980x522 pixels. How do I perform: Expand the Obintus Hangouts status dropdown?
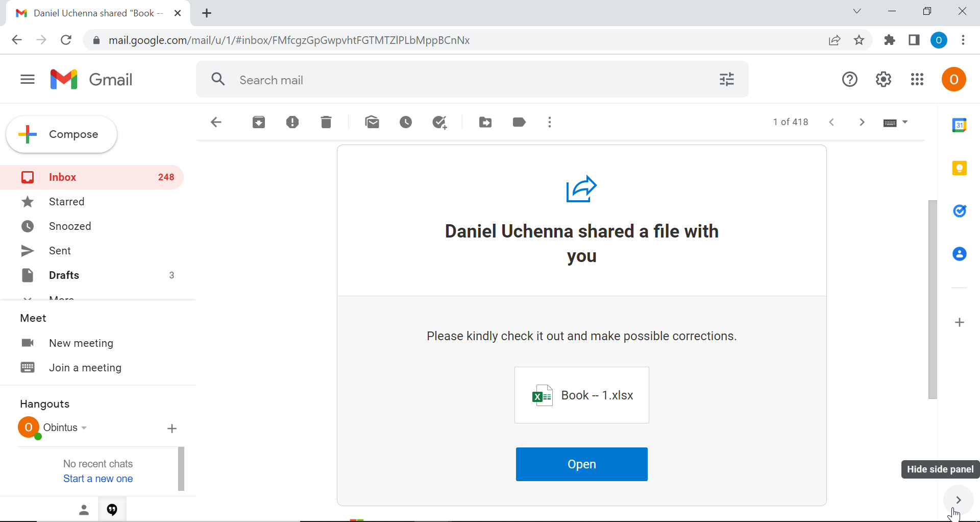84,428
